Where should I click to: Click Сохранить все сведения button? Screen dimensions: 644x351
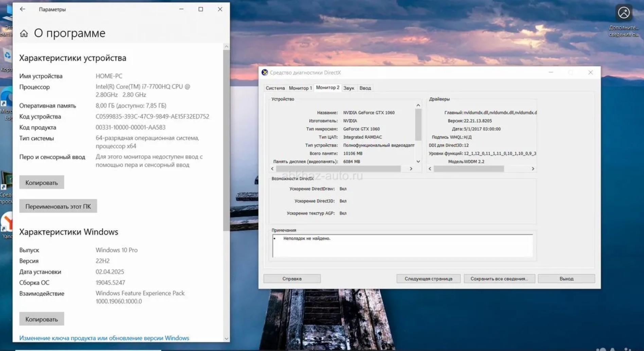tap(499, 279)
